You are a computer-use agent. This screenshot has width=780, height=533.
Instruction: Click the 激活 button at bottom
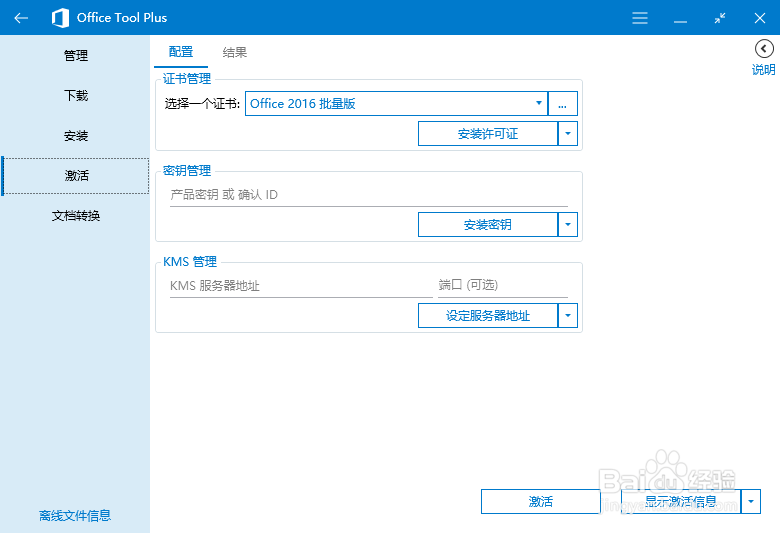coord(541,502)
